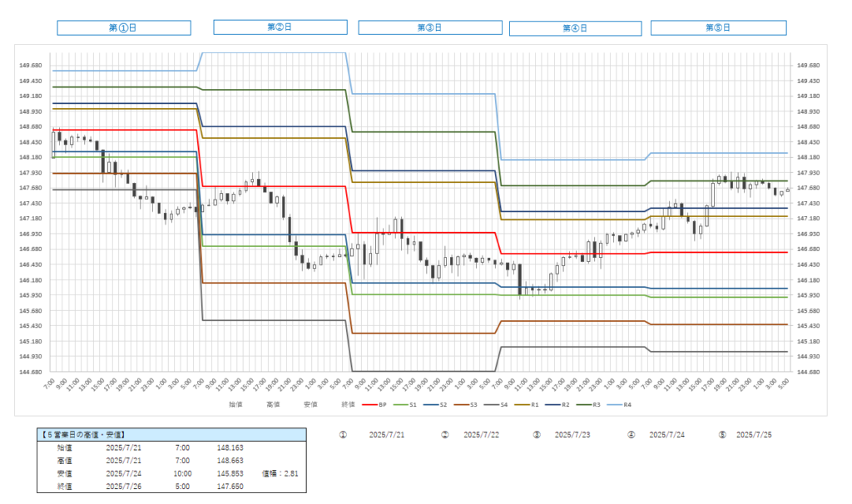Click the 第③日 day label
The width and height of the screenshot is (852, 504).
point(429,27)
